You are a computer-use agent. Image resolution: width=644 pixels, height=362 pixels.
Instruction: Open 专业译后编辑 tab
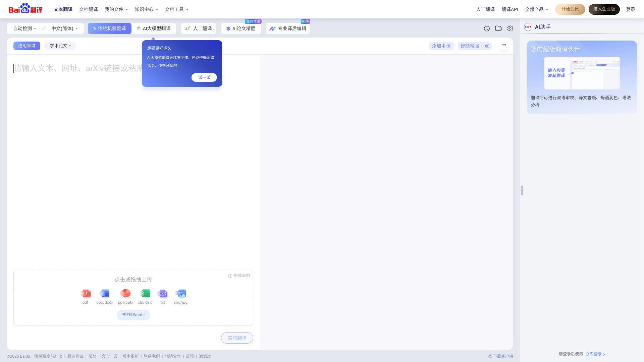coord(288,28)
